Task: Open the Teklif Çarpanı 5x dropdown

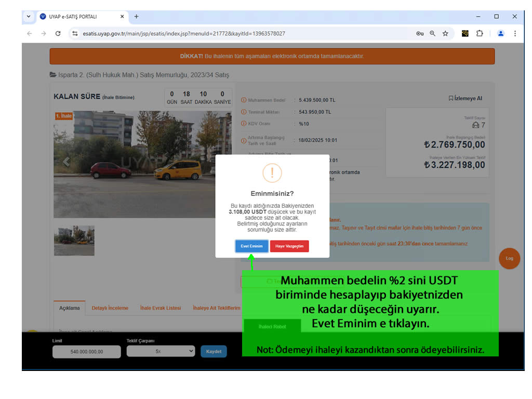Action: pos(161,351)
